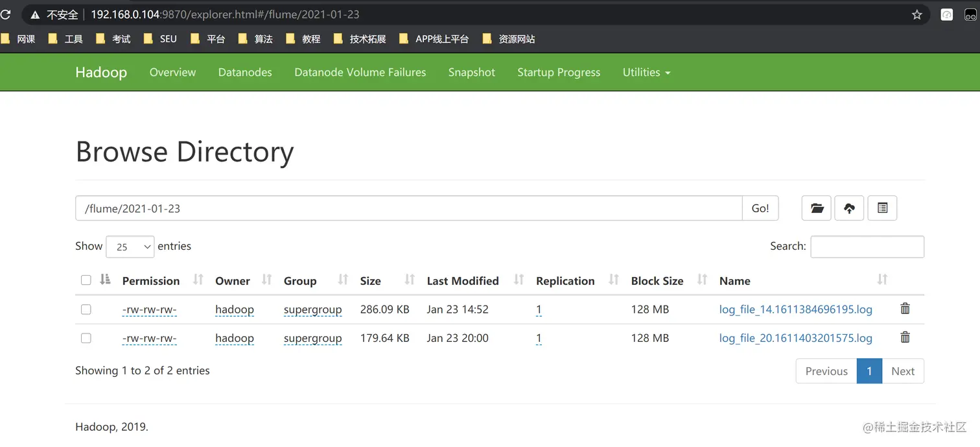Select page 1 in pagination
The width and height of the screenshot is (980, 447).
click(869, 371)
